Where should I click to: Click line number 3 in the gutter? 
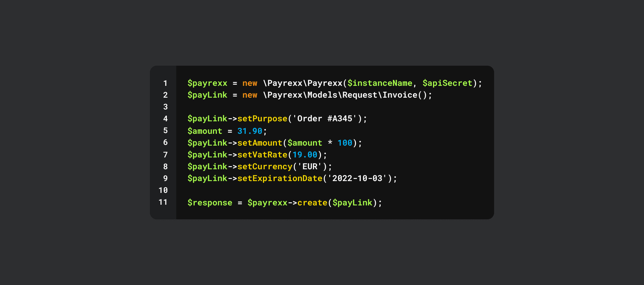166,107
